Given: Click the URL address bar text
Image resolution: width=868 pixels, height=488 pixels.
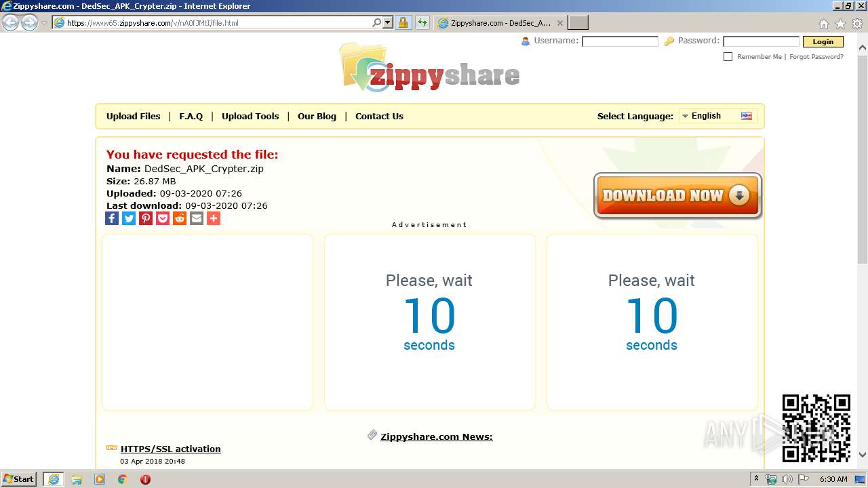Looking at the screenshot, I should [153, 23].
